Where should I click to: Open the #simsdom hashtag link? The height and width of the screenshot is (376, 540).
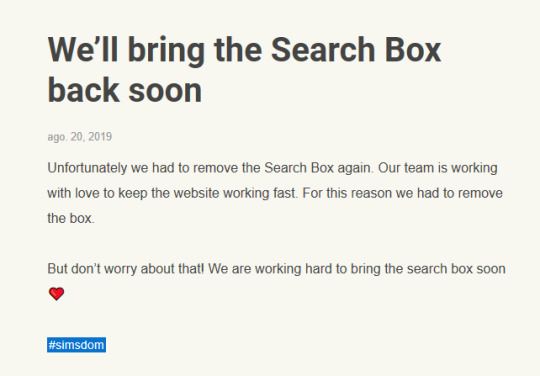coord(76,345)
